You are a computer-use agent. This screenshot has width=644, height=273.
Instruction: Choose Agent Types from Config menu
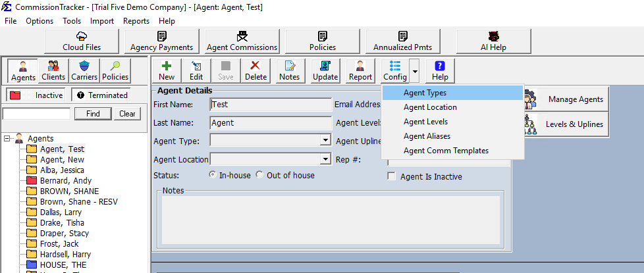click(x=452, y=93)
